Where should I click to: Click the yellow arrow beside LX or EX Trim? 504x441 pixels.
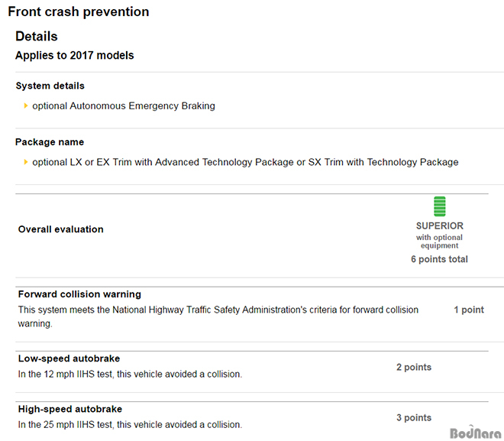click(26, 162)
